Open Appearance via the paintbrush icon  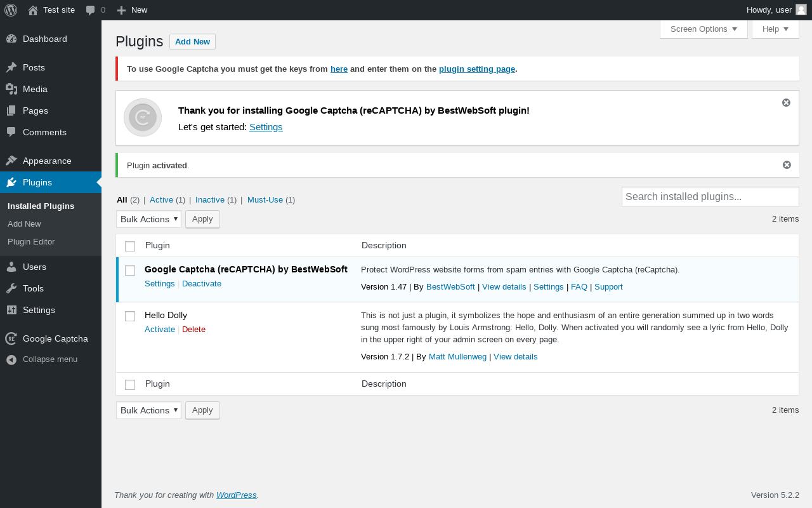tap(11, 161)
